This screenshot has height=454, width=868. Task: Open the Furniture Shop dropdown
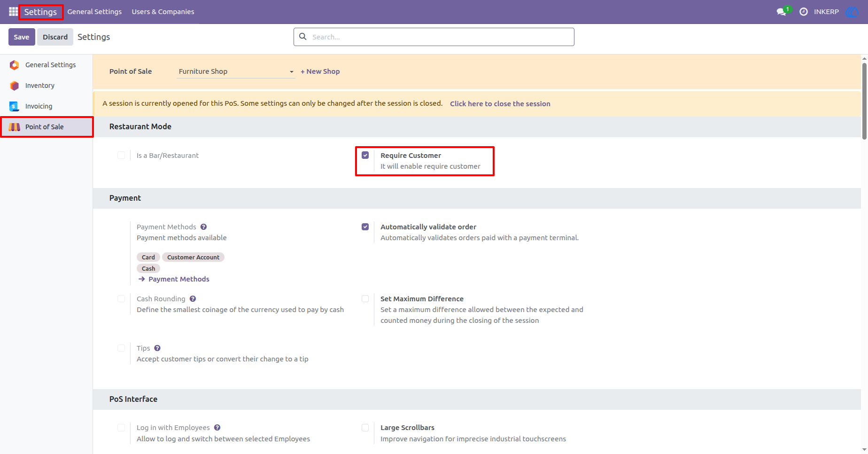point(236,71)
